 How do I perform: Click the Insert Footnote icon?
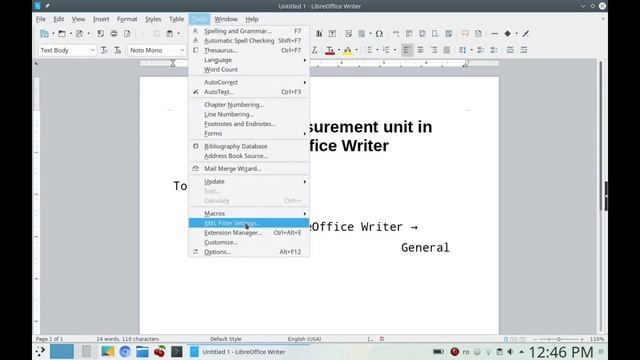pyautogui.click(x=409, y=34)
